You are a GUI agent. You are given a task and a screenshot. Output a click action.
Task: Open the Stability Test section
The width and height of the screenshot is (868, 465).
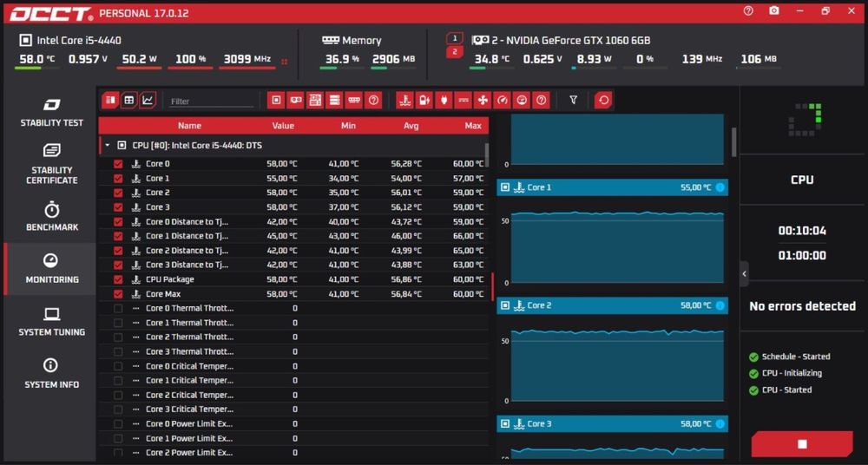coord(51,113)
